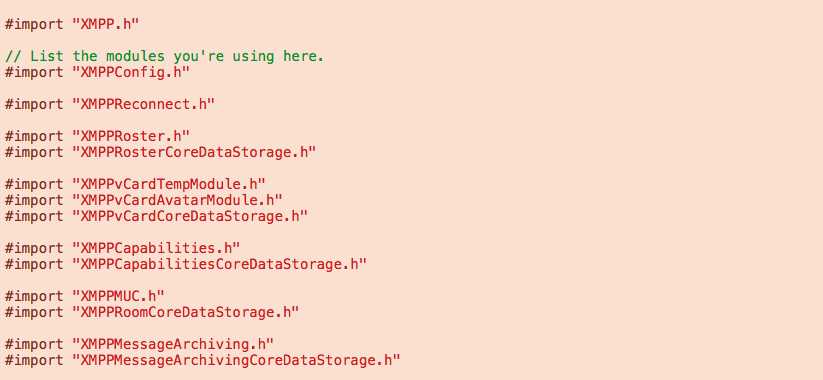823x380 pixels.
Task: Click "XMPPMessageArchivingCoreDataStorage.h" header name
Action: click(x=236, y=360)
